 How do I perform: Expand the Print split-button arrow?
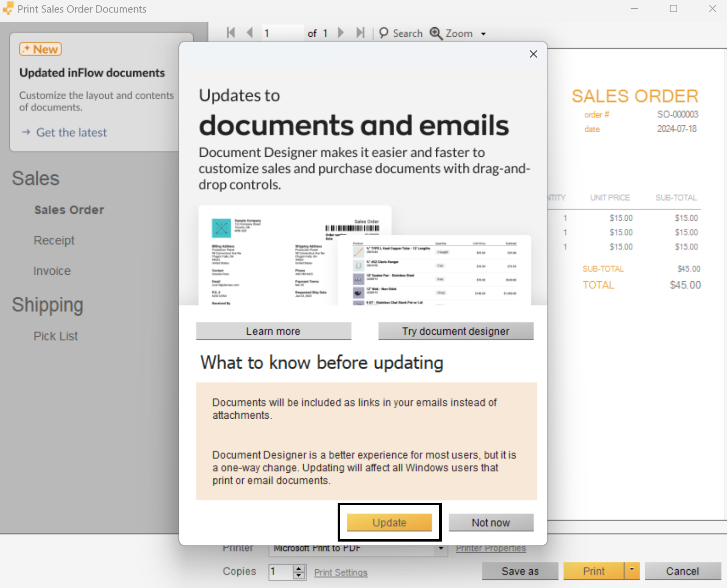(632, 571)
